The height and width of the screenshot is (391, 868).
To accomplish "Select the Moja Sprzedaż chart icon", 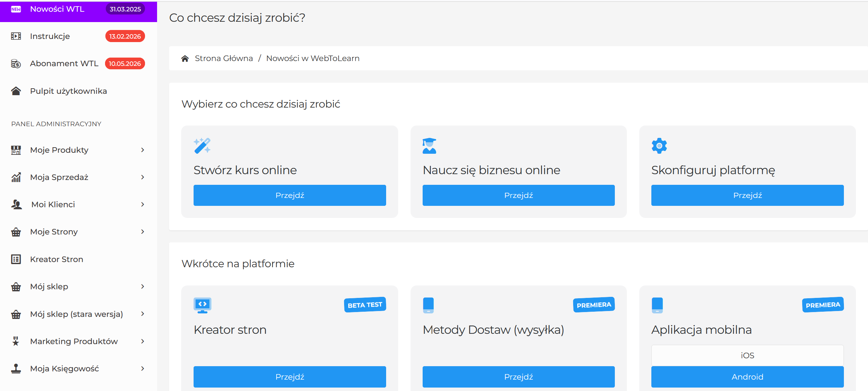I will click(16, 177).
